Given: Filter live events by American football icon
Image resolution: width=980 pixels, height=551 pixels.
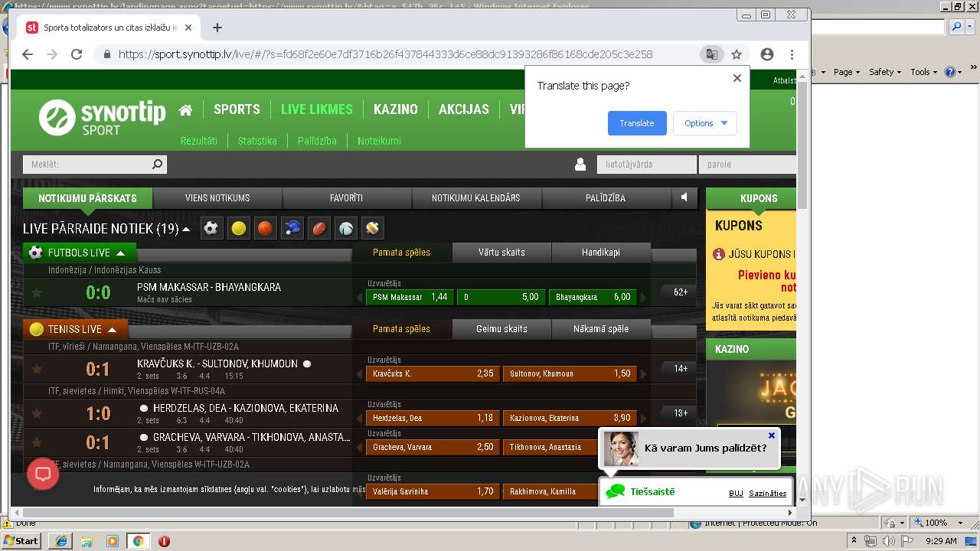Looking at the screenshot, I should (319, 228).
